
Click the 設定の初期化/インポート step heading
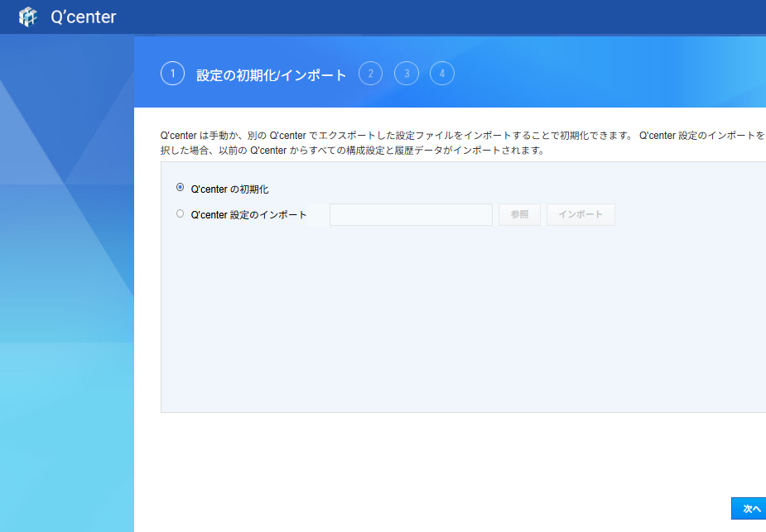pyautogui.click(x=272, y=75)
